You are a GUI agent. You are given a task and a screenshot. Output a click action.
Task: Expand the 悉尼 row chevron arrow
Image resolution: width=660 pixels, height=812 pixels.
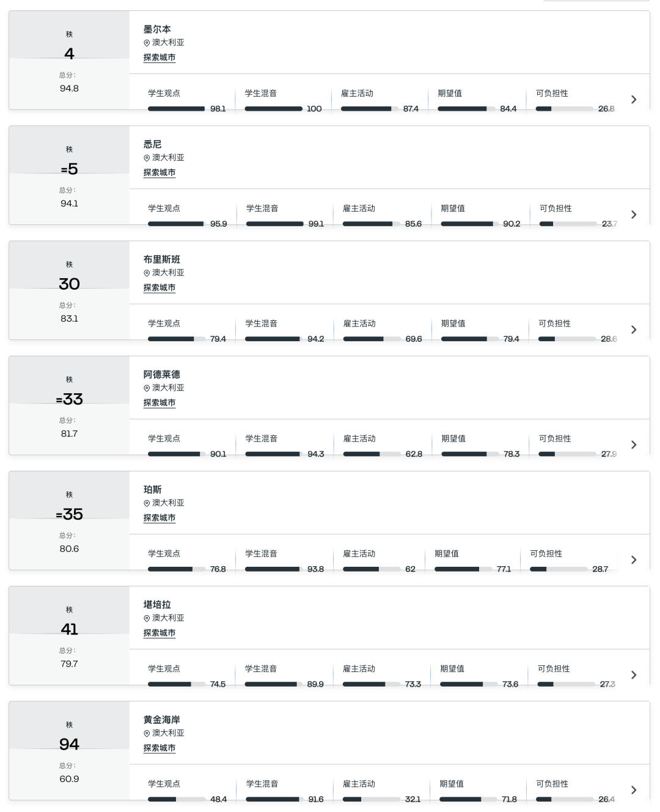634,215
